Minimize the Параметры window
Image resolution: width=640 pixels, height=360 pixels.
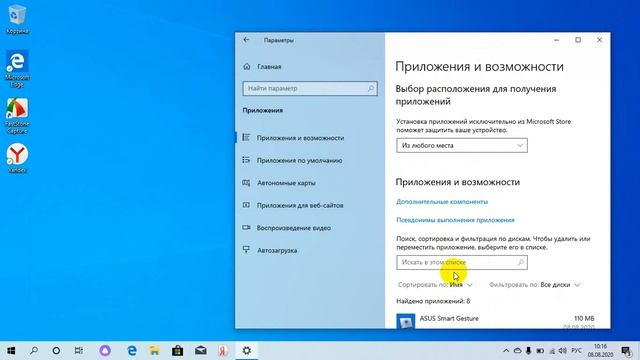pyautogui.click(x=556, y=40)
